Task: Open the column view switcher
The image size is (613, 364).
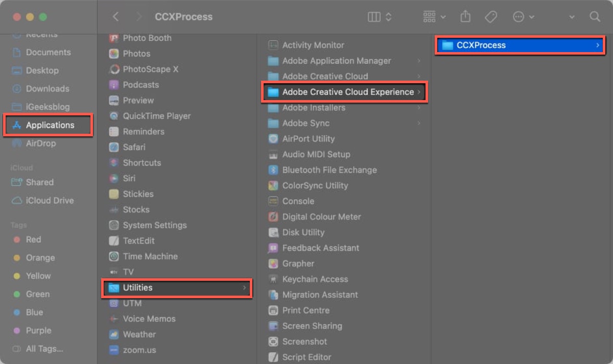Action: coord(380,17)
